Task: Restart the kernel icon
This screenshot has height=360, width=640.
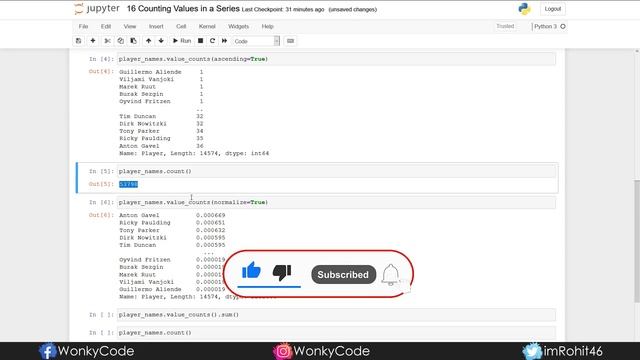Action: tap(212, 41)
